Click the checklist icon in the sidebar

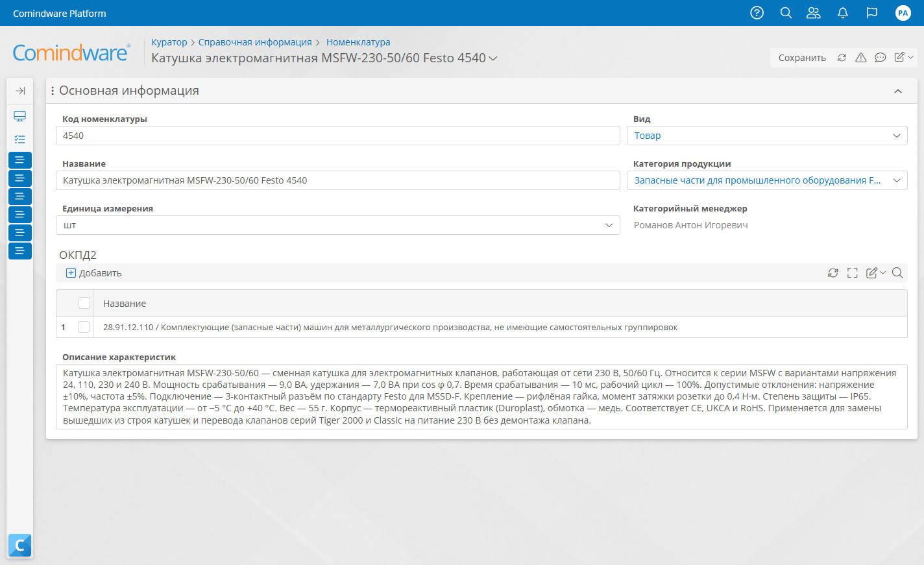click(x=20, y=139)
